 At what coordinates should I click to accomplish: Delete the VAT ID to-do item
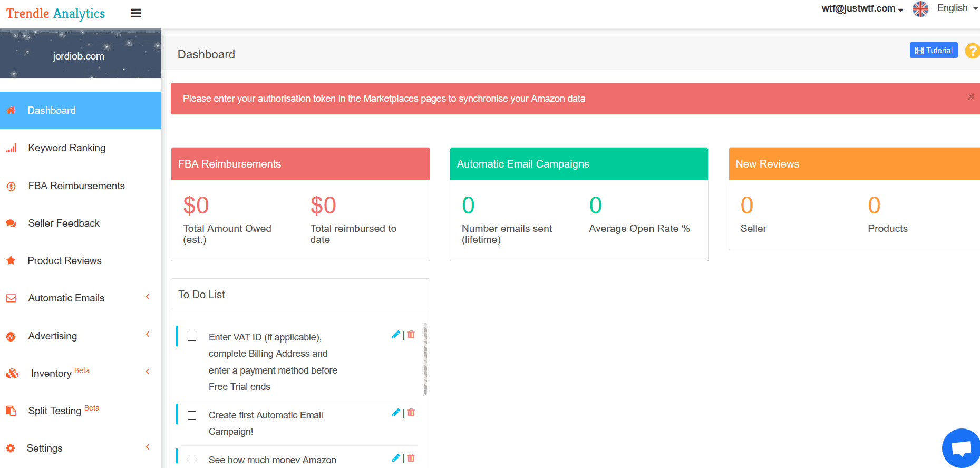point(411,335)
